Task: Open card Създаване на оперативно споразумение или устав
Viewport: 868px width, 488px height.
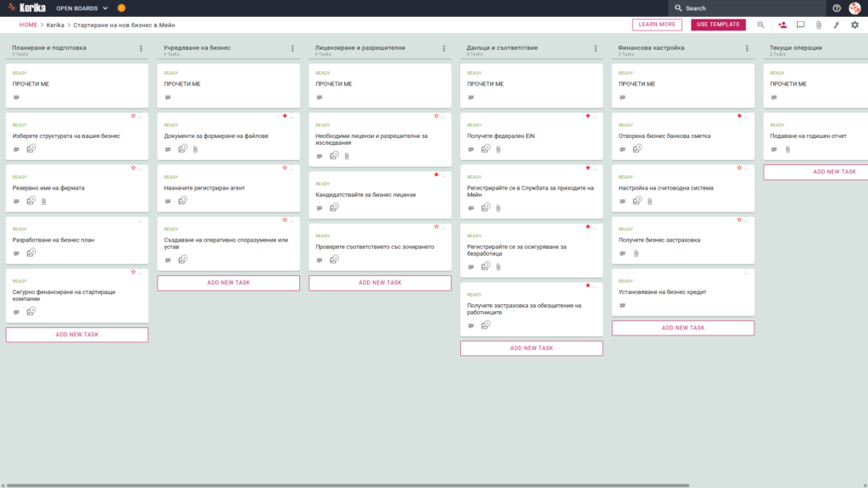Action: (229, 243)
